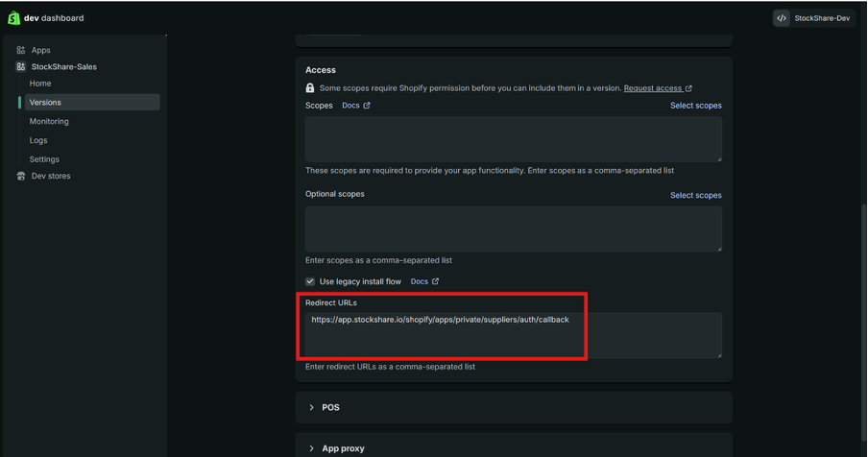Open Versions in the sidebar
Screen dimensions: 868x457
tap(45, 102)
